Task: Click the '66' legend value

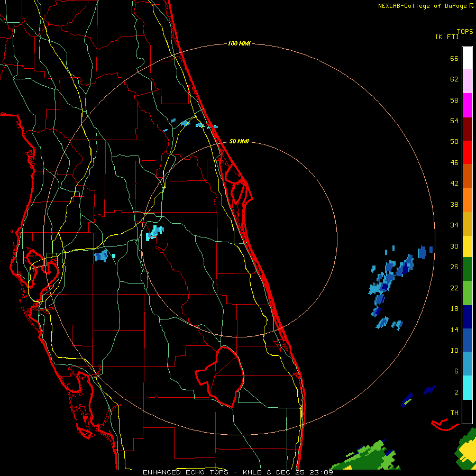Action: (x=454, y=59)
